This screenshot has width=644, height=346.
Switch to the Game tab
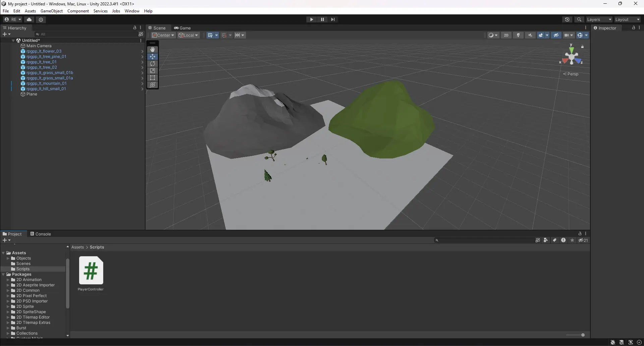(182, 28)
